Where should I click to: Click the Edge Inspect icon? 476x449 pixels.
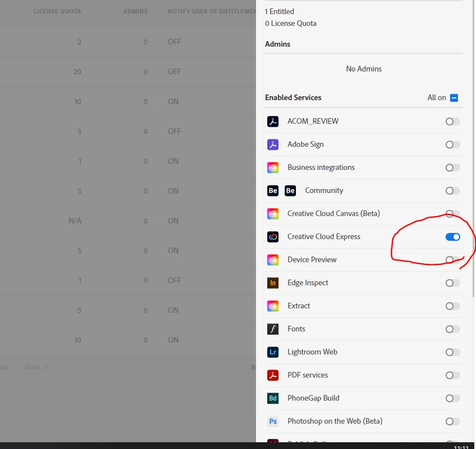coord(273,283)
